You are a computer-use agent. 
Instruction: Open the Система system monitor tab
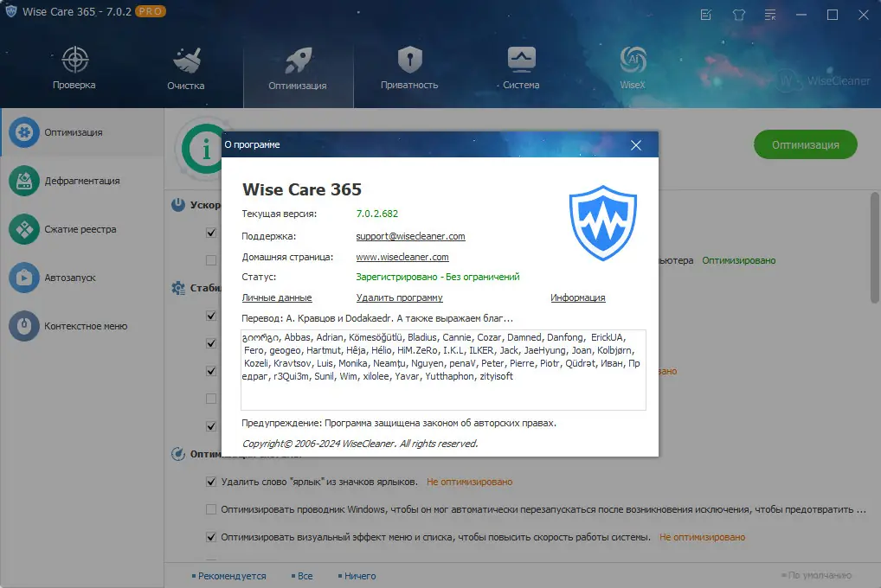(x=521, y=67)
